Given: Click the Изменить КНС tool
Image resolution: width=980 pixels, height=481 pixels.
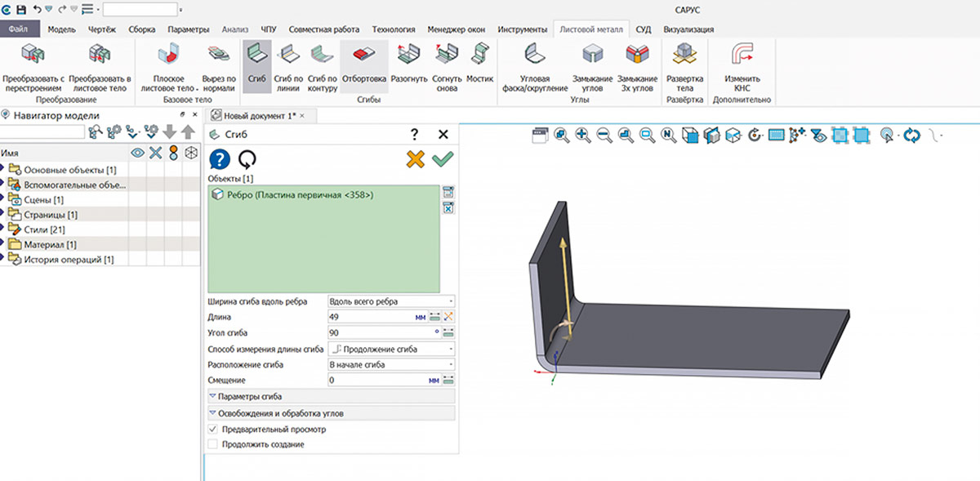Looking at the screenshot, I should 742,67.
